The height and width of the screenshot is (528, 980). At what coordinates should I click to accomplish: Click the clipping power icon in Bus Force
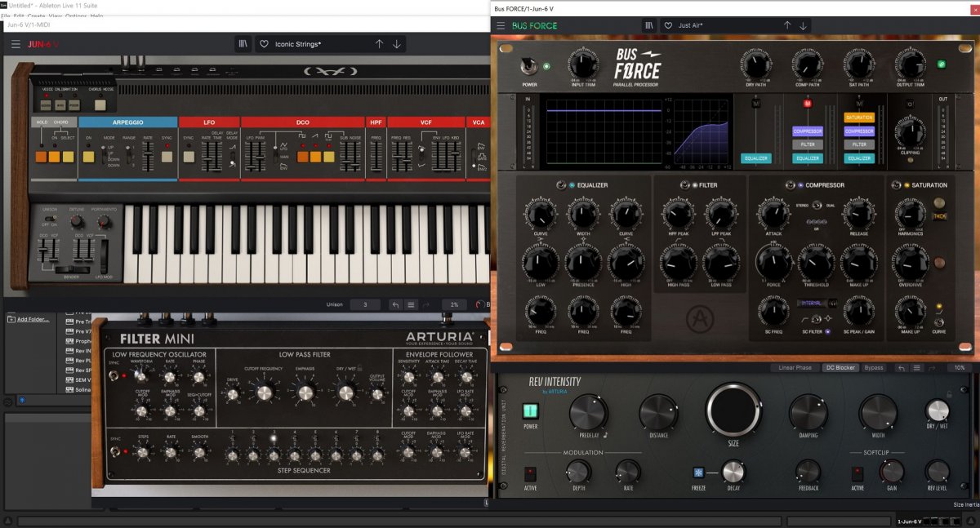tap(911, 104)
